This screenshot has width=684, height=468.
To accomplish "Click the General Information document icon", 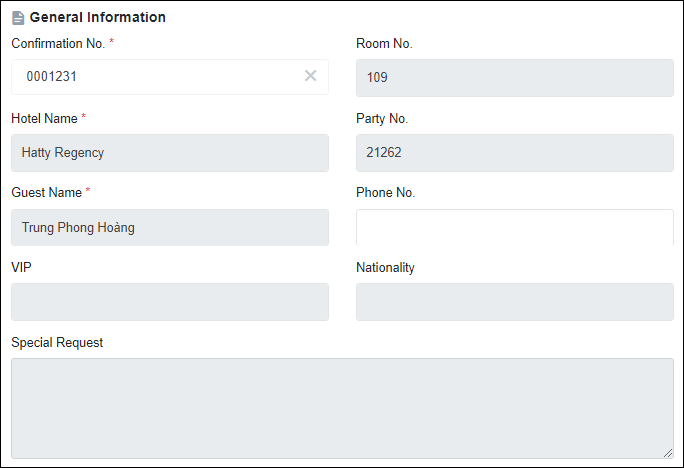I will click(18, 18).
